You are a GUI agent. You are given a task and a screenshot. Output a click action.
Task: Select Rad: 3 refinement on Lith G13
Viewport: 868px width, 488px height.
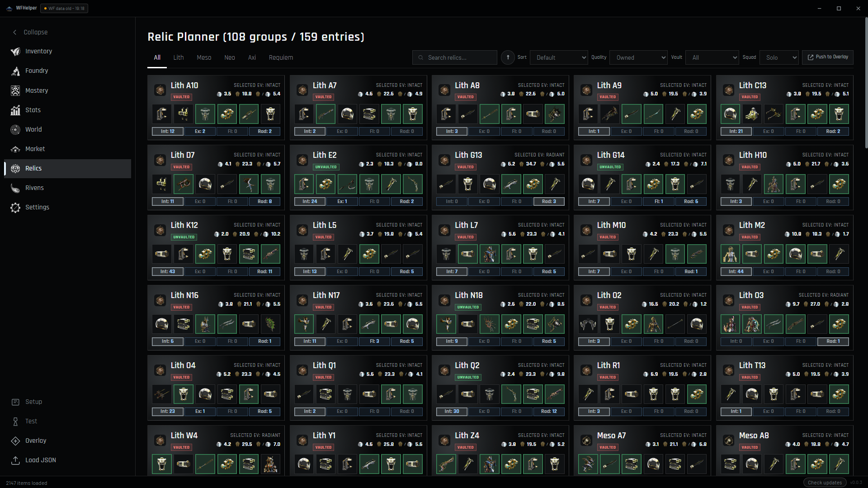tap(549, 202)
